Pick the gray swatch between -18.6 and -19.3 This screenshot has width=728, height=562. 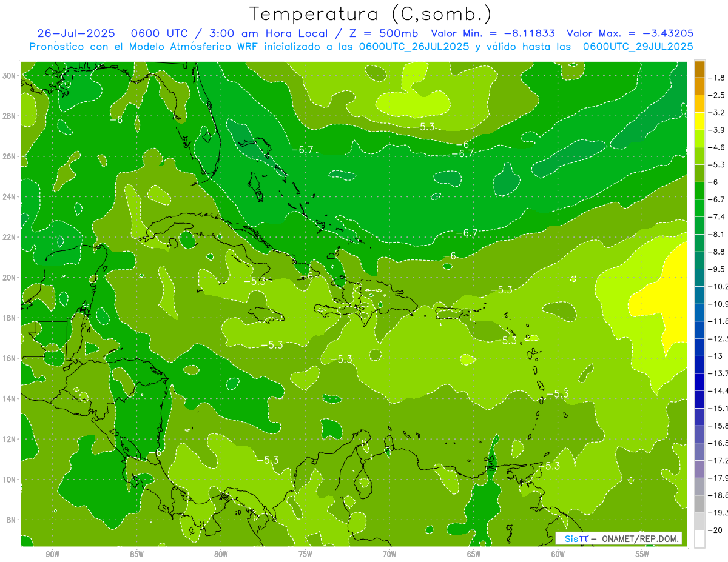(699, 504)
